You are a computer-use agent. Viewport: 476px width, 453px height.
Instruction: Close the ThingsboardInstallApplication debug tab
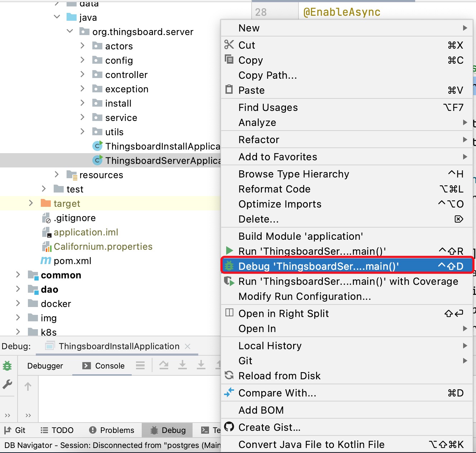(188, 346)
